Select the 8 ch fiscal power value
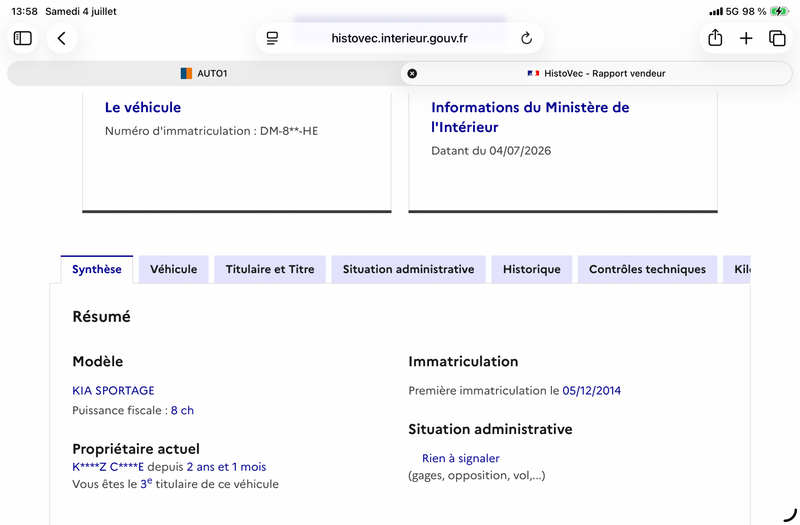The width and height of the screenshot is (800, 525). pyautogui.click(x=182, y=411)
